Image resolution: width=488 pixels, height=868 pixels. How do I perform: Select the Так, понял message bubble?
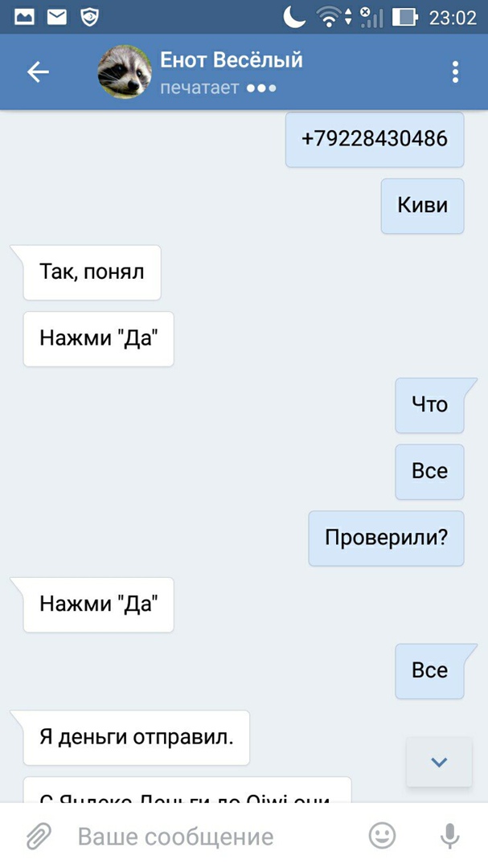(92, 272)
